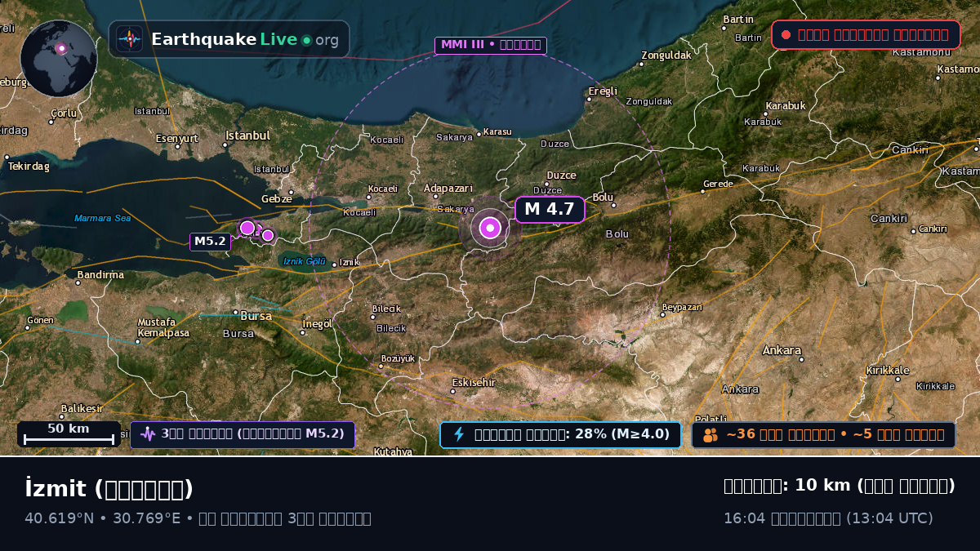Select the small magenta marker beside M5.2
Screen dimensions: 980x551
(x=268, y=235)
